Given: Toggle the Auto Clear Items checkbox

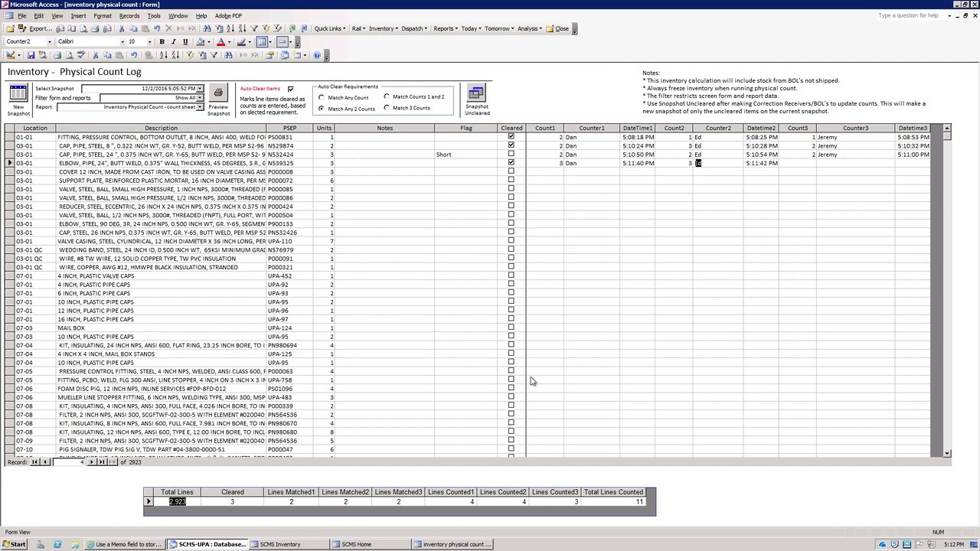Looking at the screenshot, I should coord(290,89).
